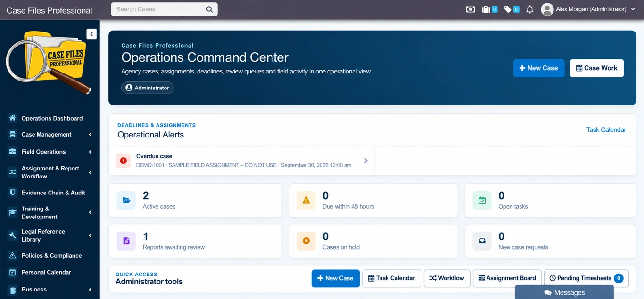This screenshot has height=299, width=644.
Task: Expand the Business submenu chevron
Action: [90, 290]
